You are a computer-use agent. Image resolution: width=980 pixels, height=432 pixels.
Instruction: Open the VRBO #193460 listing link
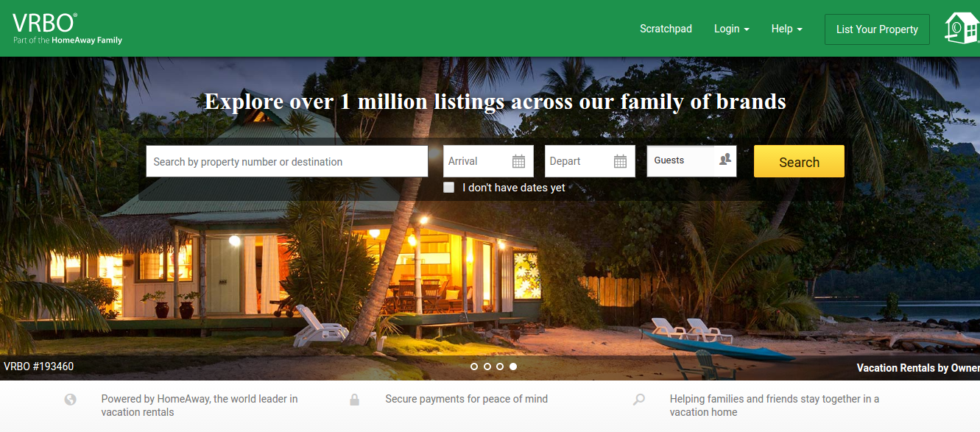point(38,367)
